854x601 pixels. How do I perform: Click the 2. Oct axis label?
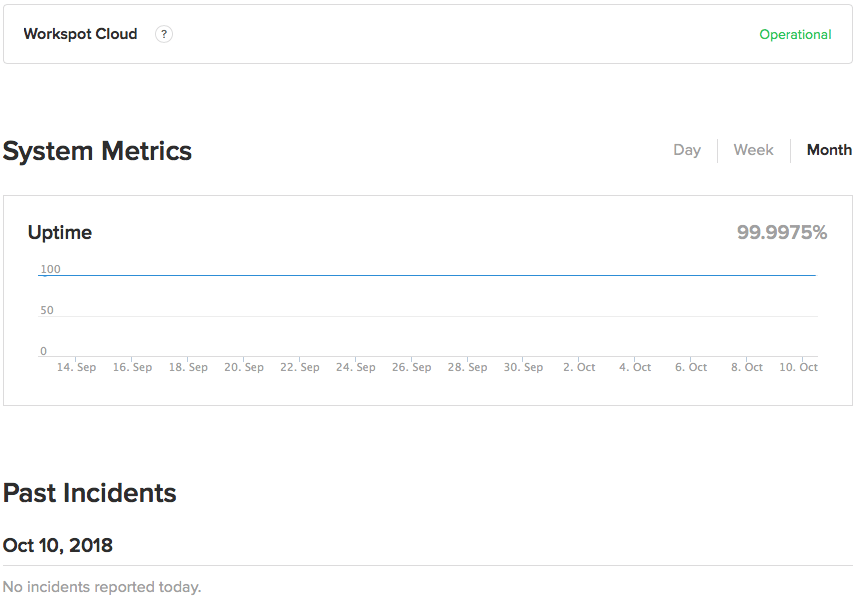tap(579, 367)
